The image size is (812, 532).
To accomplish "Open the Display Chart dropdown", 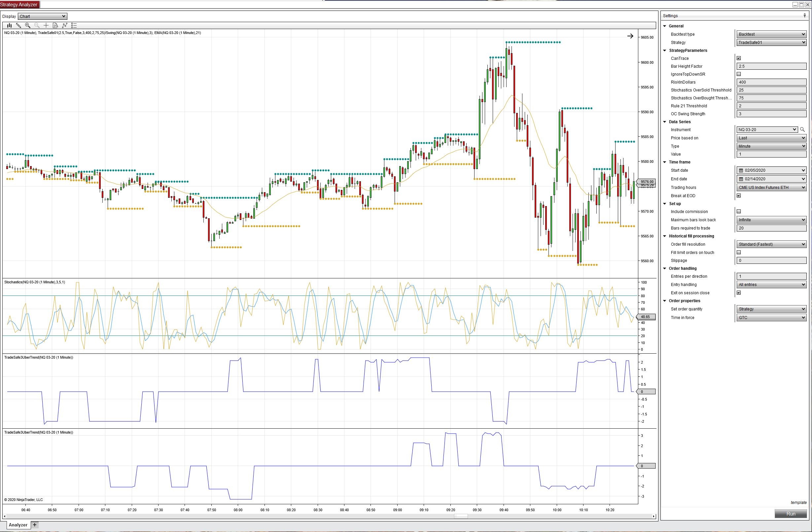I will pos(42,17).
